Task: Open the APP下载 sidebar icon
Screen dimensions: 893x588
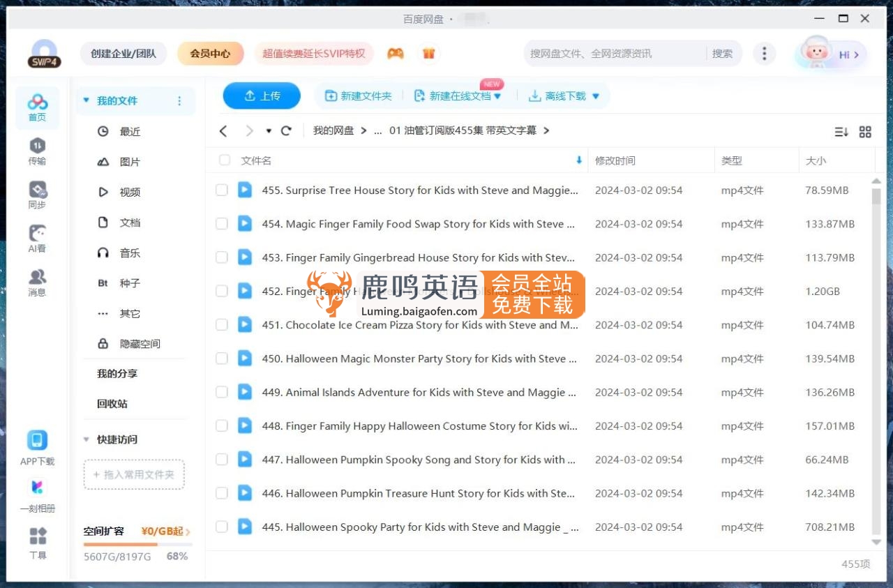Action: (x=38, y=448)
